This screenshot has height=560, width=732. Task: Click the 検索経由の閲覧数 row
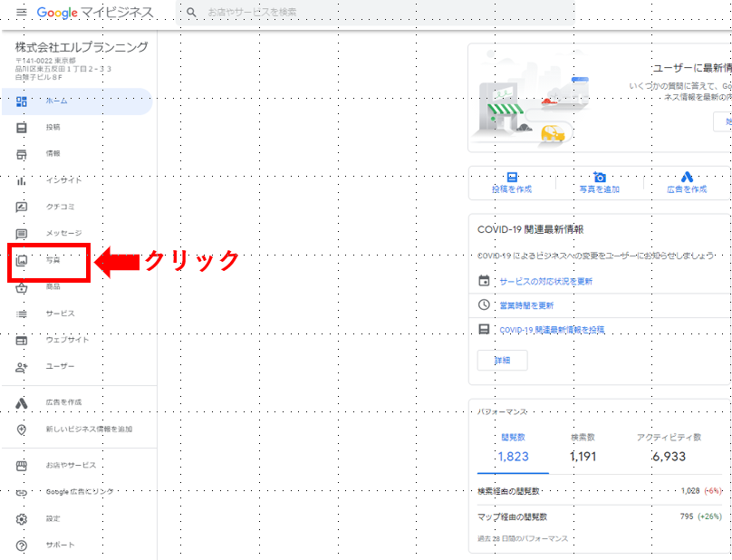tap(600, 491)
